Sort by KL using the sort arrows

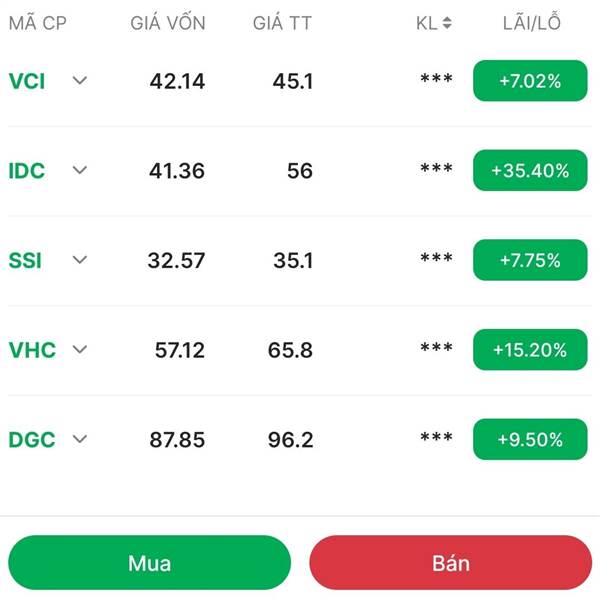pos(447,23)
